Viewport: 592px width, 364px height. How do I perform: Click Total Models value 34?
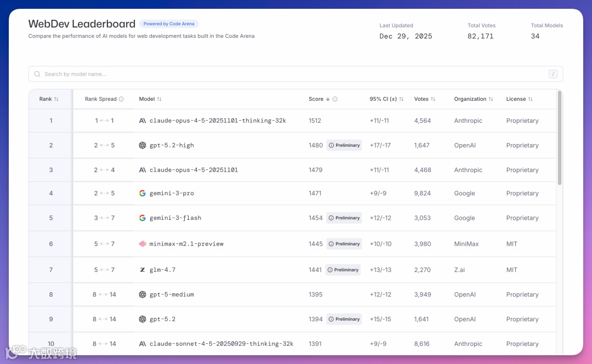pos(536,36)
